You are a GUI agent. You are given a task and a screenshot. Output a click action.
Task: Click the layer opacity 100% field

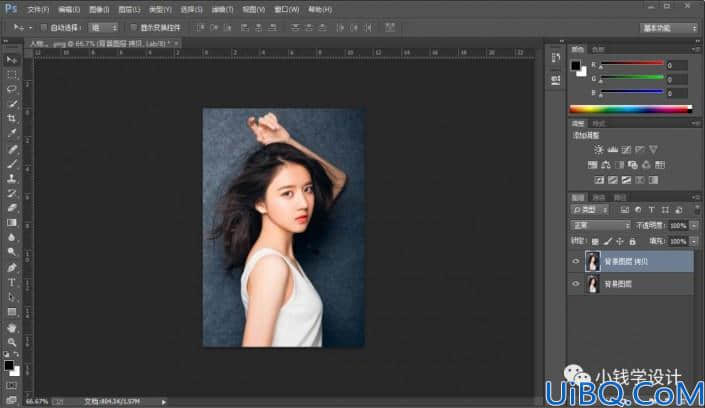678,225
